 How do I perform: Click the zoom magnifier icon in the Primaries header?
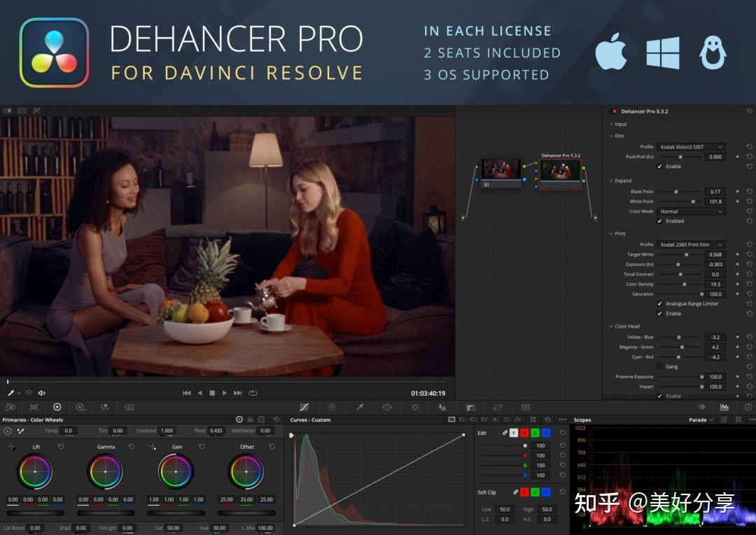click(261, 418)
